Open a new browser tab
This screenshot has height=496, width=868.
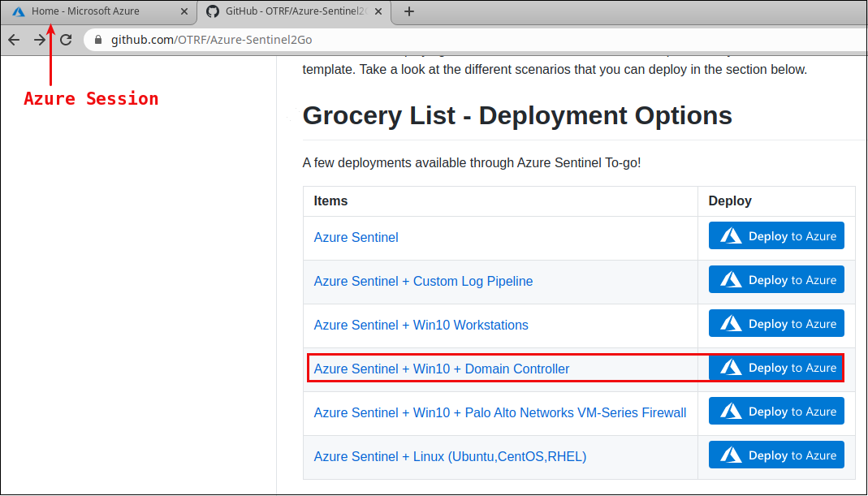(x=409, y=11)
